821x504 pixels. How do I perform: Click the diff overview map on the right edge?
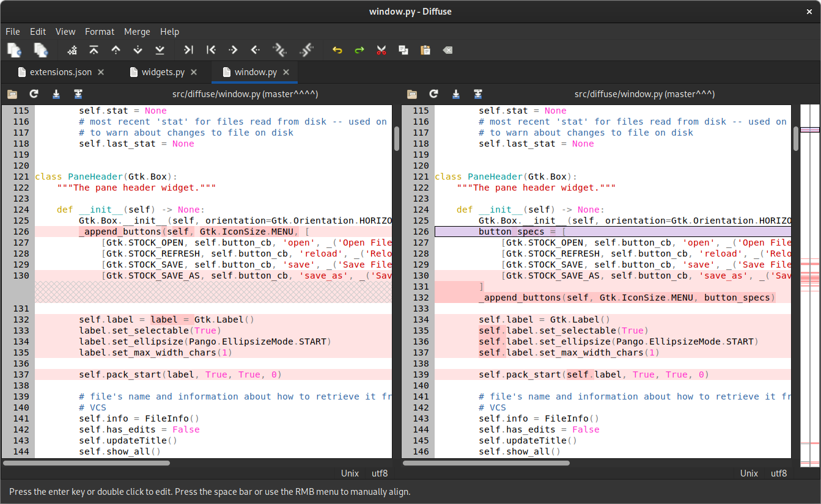click(x=809, y=275)
